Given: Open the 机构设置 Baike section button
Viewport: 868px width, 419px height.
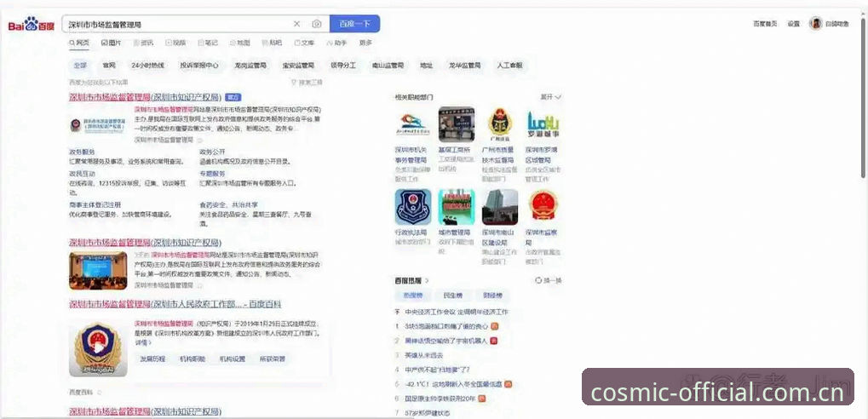Looking at the screenshot, I should (232, 359).
